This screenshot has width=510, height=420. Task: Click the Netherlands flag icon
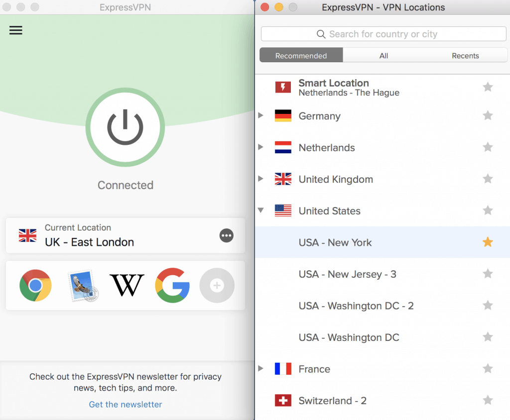point(283,147)
